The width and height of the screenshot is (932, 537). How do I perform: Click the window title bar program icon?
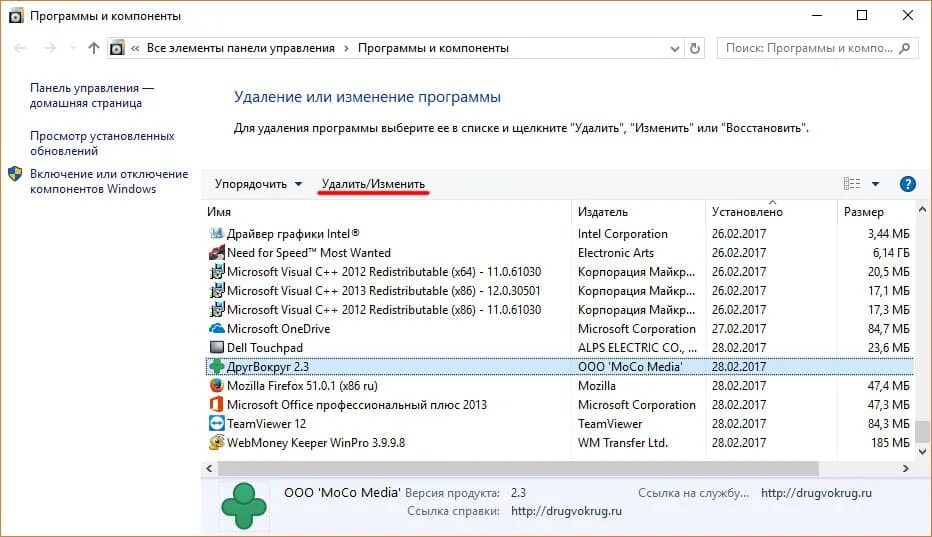tap(16, 16)
